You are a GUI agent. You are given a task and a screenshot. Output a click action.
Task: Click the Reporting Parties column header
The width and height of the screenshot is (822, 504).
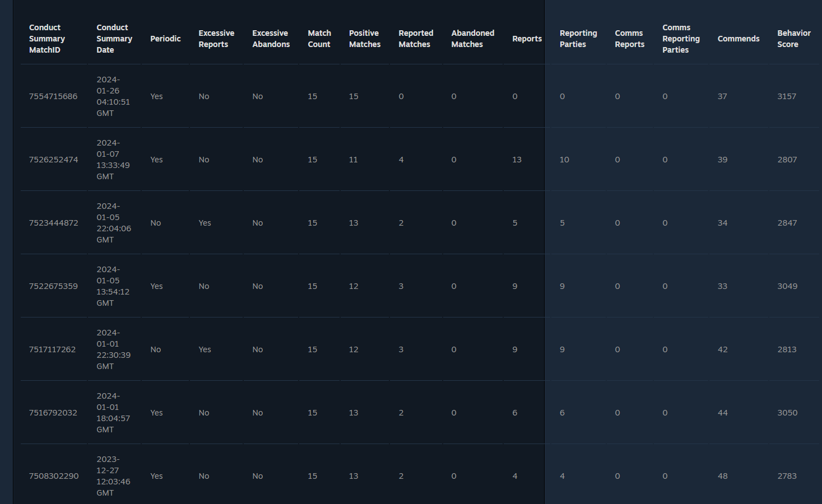(578, 39)
